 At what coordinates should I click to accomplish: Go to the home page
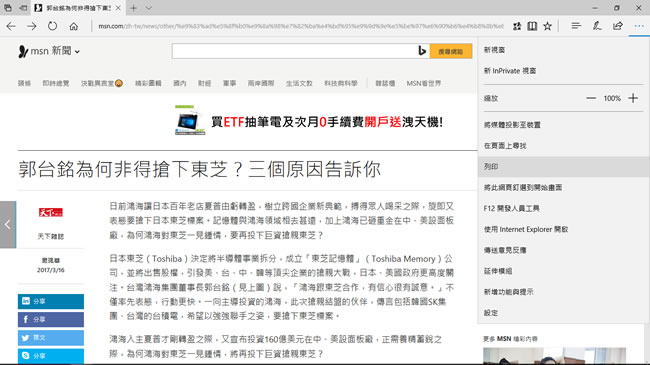coord(74,26)
